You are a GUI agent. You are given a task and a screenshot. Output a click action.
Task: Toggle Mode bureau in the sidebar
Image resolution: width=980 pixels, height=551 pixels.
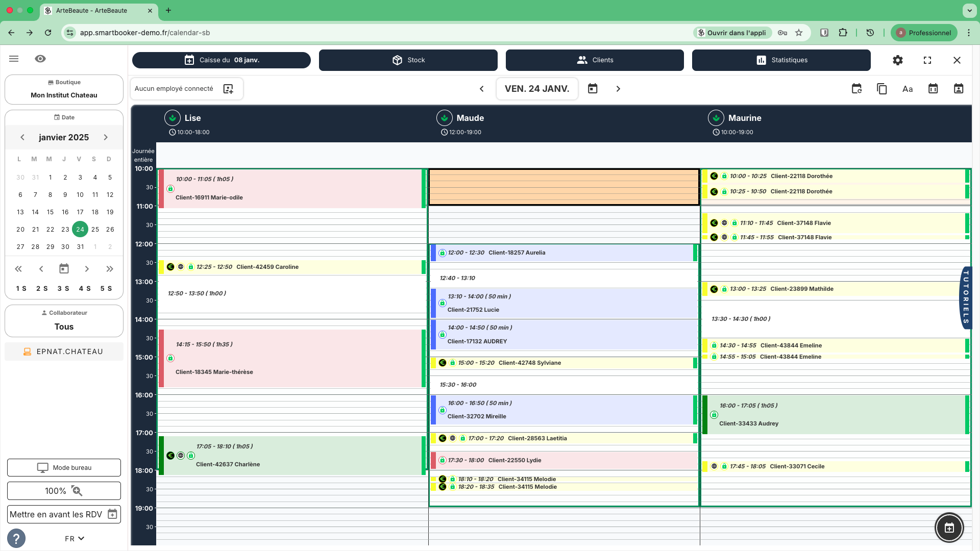[64, 467]
